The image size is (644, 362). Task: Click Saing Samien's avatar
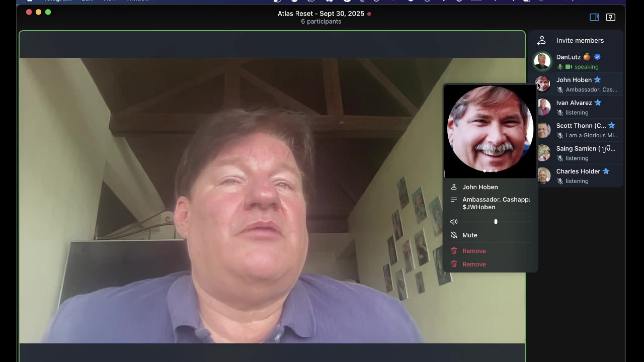(x=543, y=153)
